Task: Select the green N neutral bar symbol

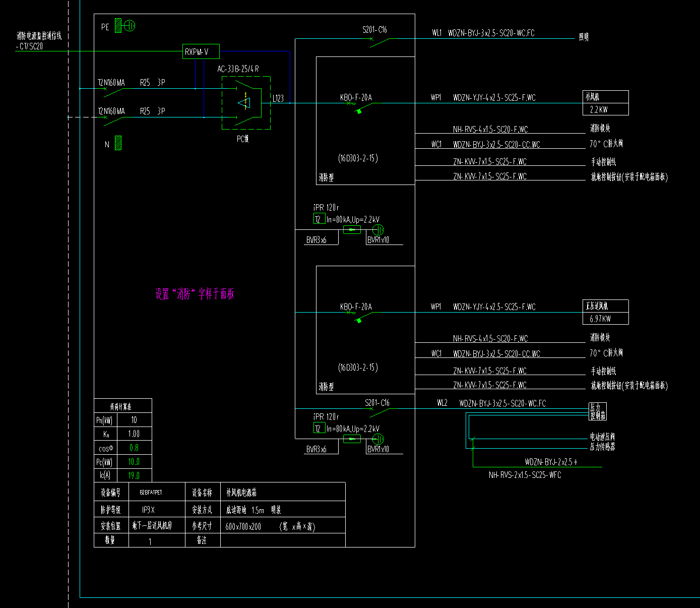Action: click(x=118, y=143)
